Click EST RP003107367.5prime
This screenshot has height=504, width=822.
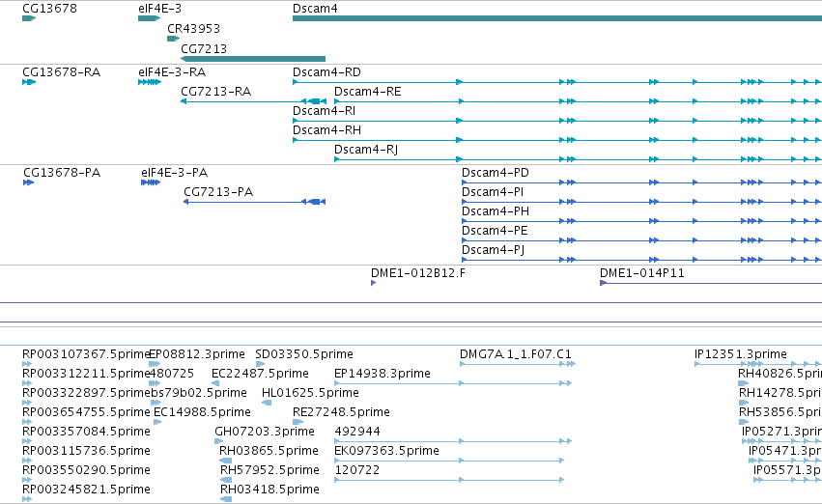point(86,354)
